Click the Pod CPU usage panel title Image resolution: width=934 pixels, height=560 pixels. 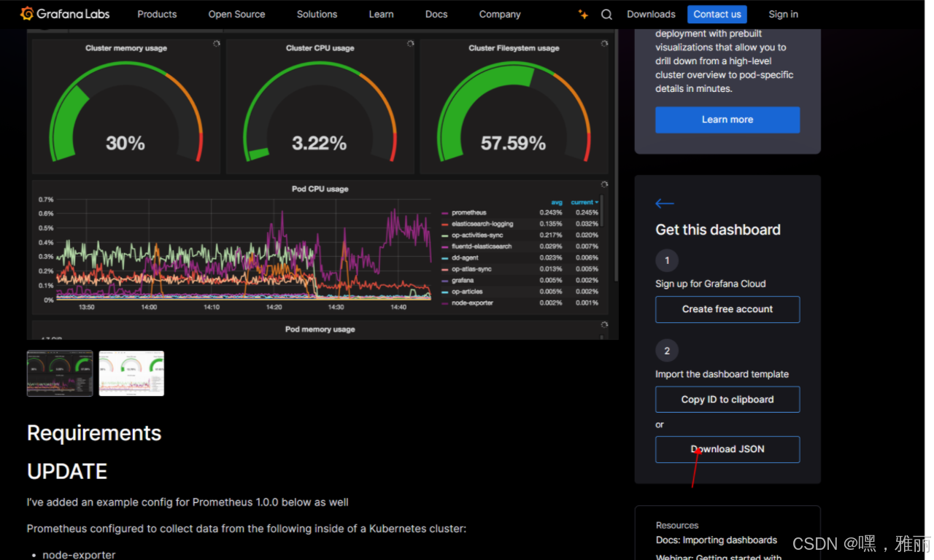click(x=320, y=189)
